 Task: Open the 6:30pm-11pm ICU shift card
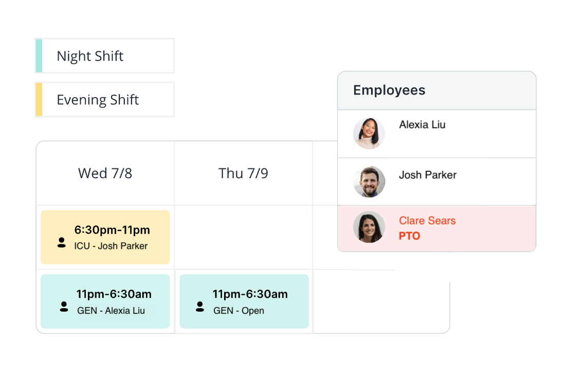click(x=105, y=237)
